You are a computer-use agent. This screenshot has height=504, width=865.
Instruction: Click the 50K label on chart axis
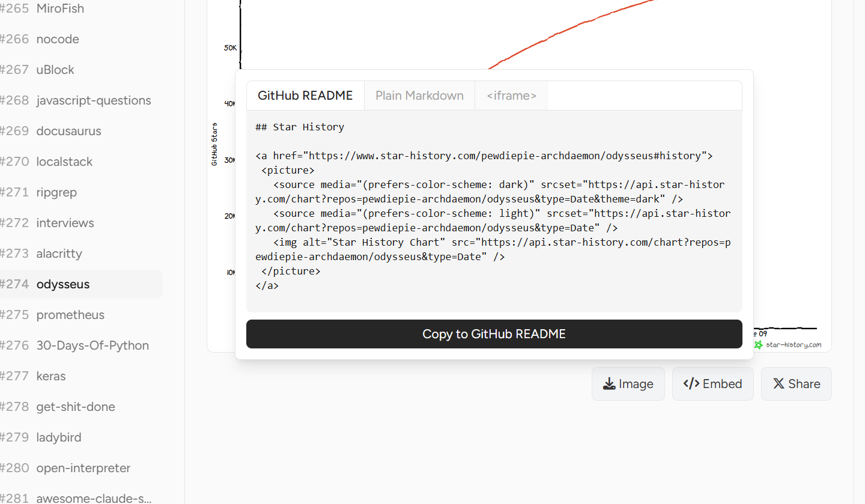pyautogui.click(x=230, y=47)
